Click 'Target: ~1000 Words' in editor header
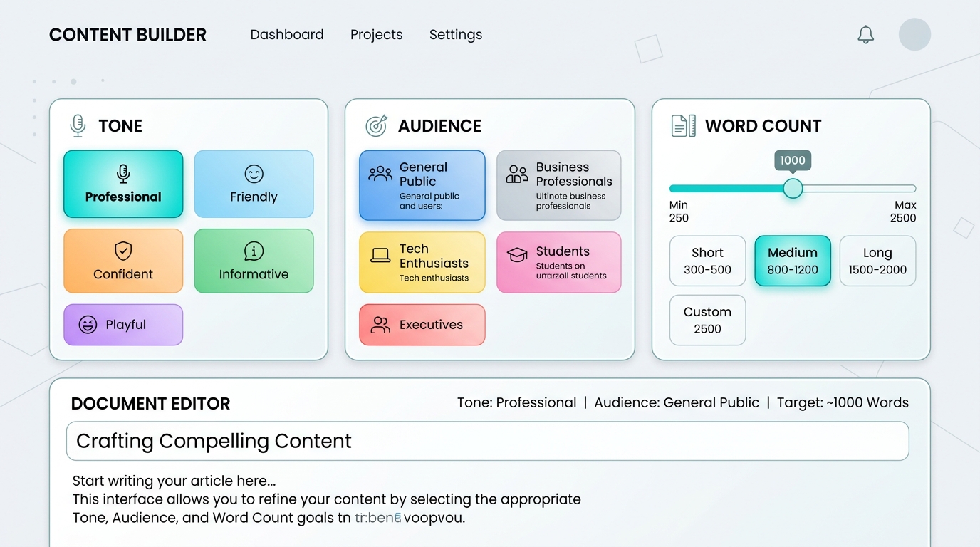980x547 pixels. click(x=843, y=402)
